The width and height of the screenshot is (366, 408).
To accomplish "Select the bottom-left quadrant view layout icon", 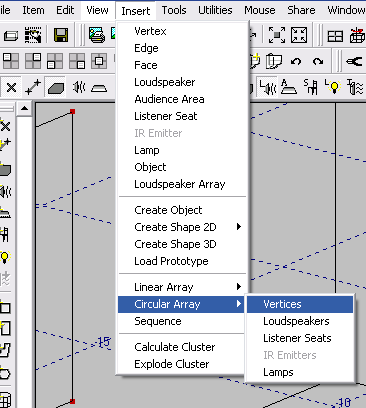I will [x=55, y=61].
